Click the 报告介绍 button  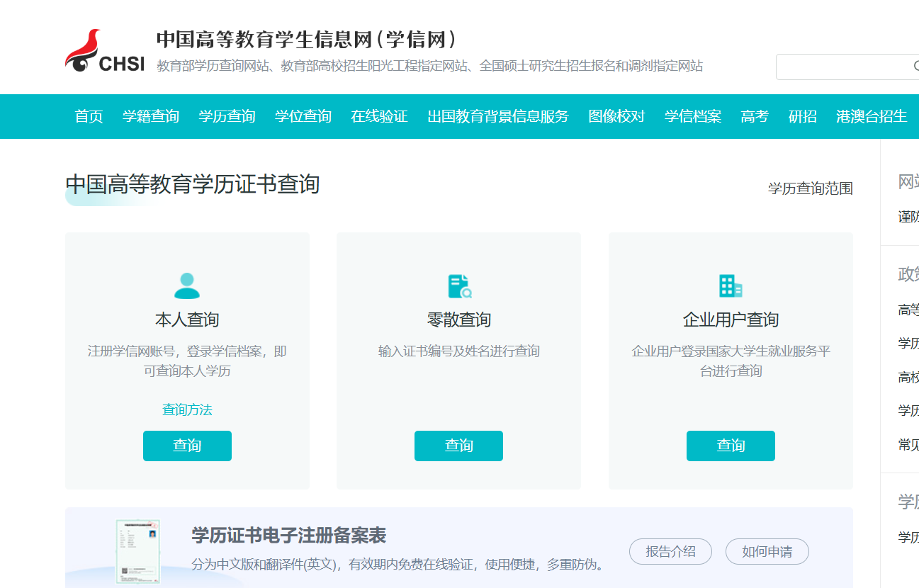click(x=670, y=552)
